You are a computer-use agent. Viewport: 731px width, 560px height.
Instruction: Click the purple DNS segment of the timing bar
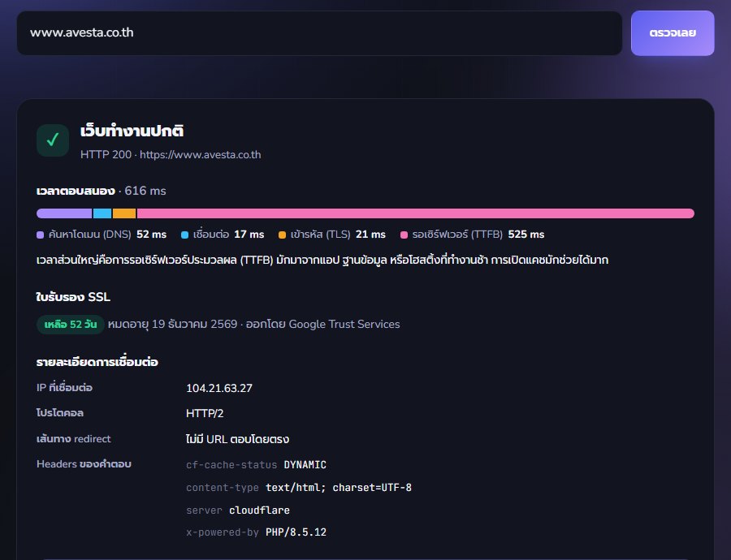[64, 213]
